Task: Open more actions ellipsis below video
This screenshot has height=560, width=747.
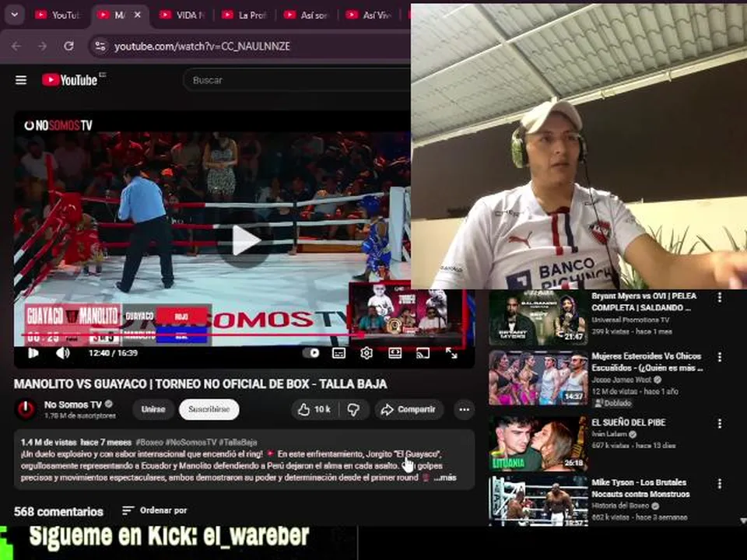Action: pyautogui.click(x=465, y=409)
